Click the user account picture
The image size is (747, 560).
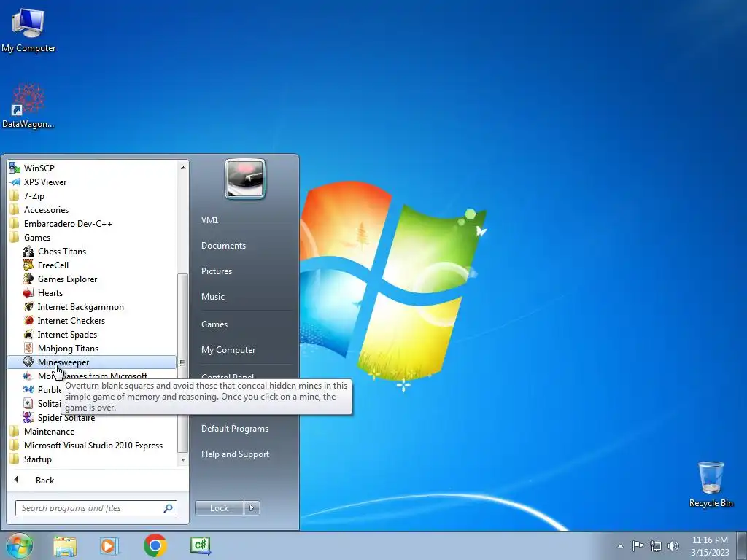[x=245, y=179]
